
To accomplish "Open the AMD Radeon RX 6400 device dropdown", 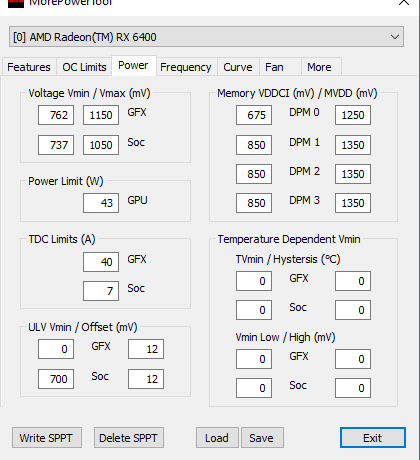I will point(206,37).
